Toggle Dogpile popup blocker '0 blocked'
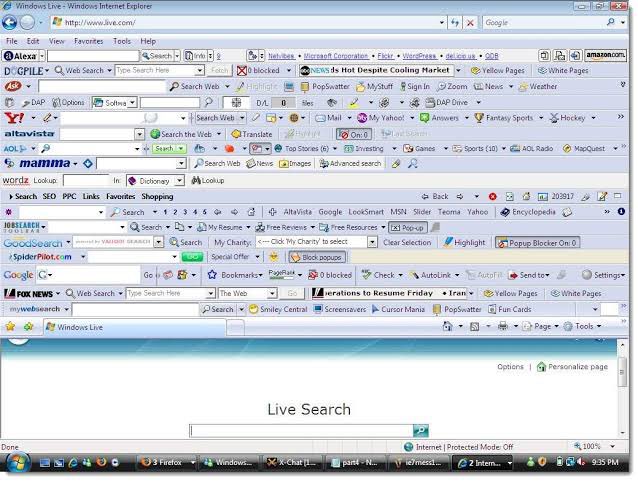Viewport: 638px width, 481px height. pos(259,70)
